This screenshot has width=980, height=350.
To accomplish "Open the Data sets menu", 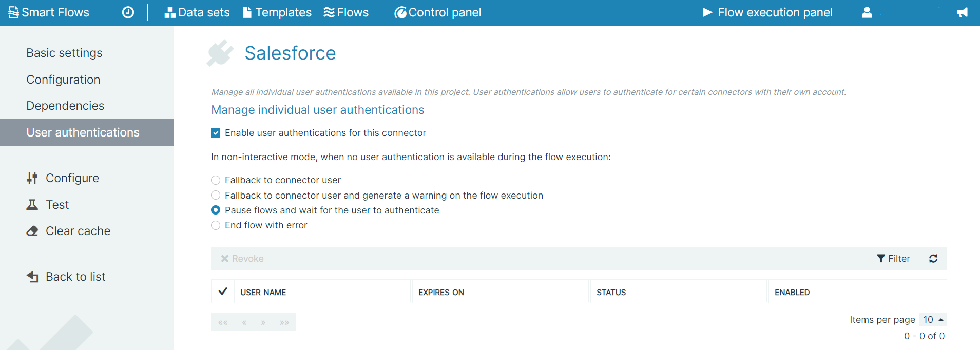I will point(197,12).
